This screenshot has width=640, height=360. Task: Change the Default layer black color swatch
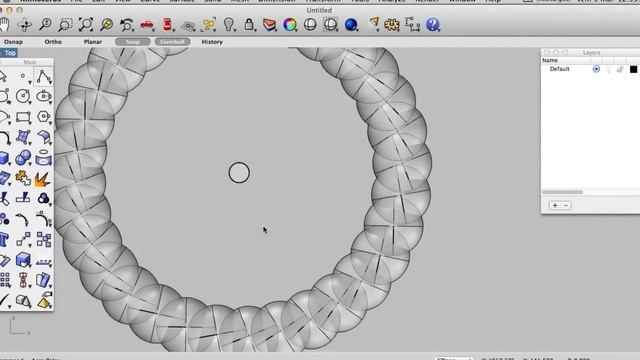coord(633,69)
